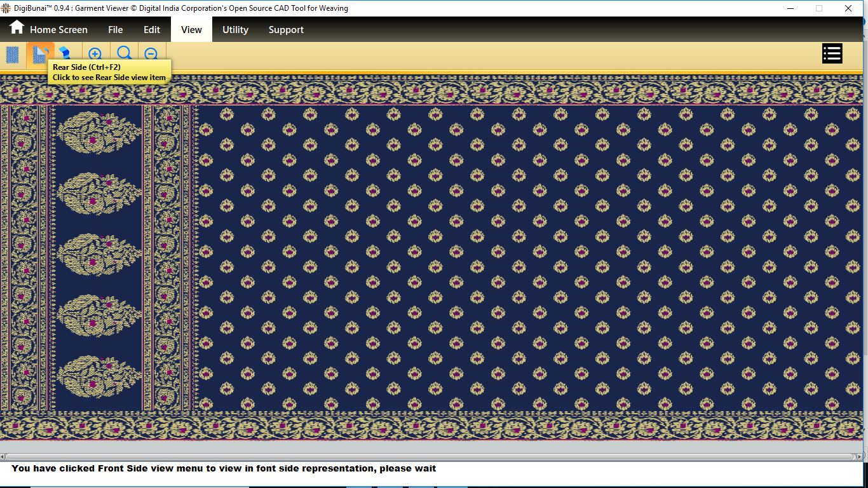Close the Garment Viewer window
This screenshot has width=868, height=488.
point(848,8)
